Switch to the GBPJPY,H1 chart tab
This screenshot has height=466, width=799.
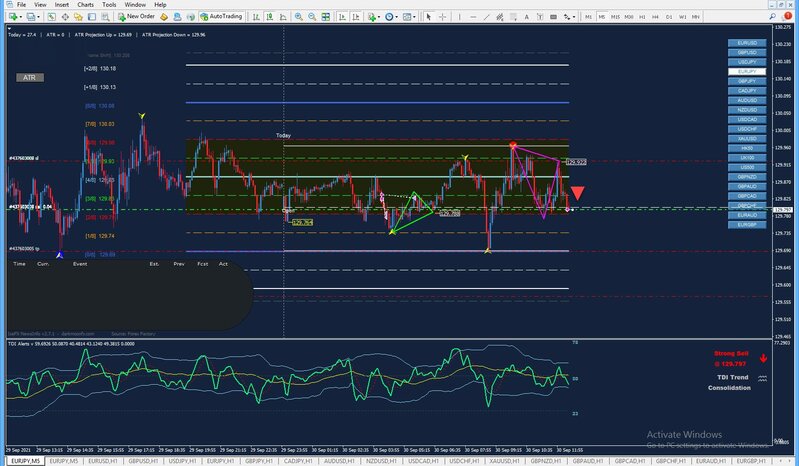coord(259,461)
